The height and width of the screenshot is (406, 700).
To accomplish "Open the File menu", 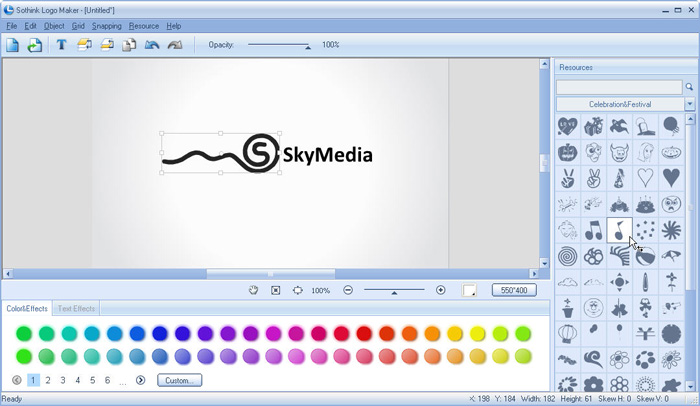I will tap(12, 26).
